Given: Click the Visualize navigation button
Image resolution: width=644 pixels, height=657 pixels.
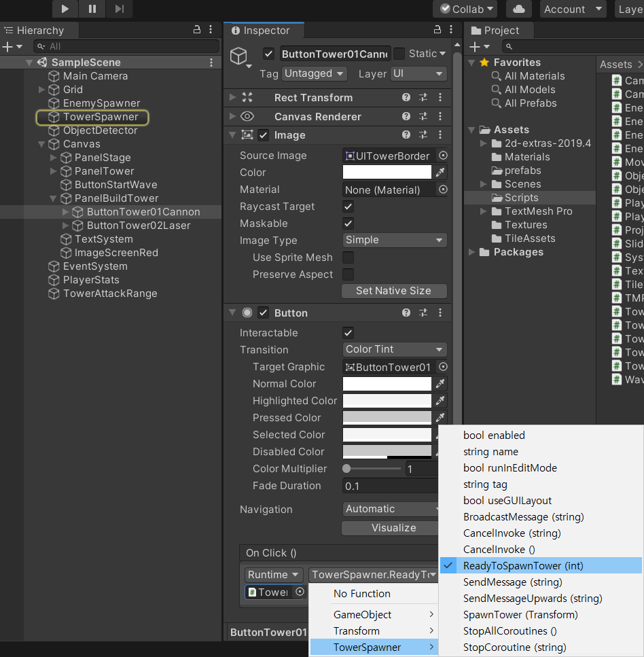Looking at the screenshot, I should pos(393,528).
